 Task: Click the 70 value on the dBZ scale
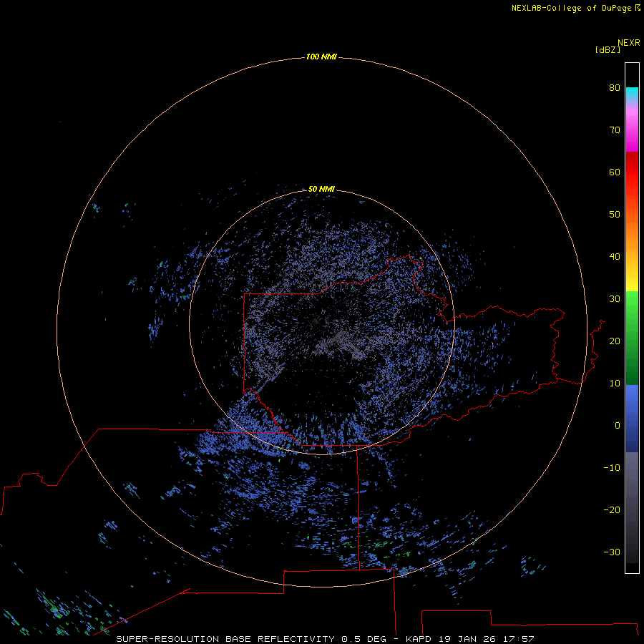tap(615, 130)
